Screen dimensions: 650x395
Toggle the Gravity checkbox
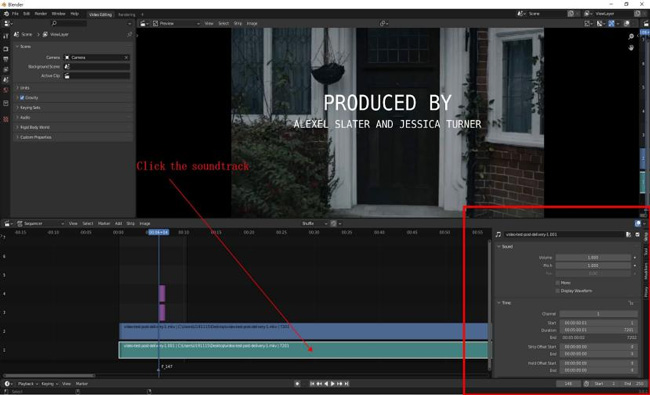pos(22,98)
